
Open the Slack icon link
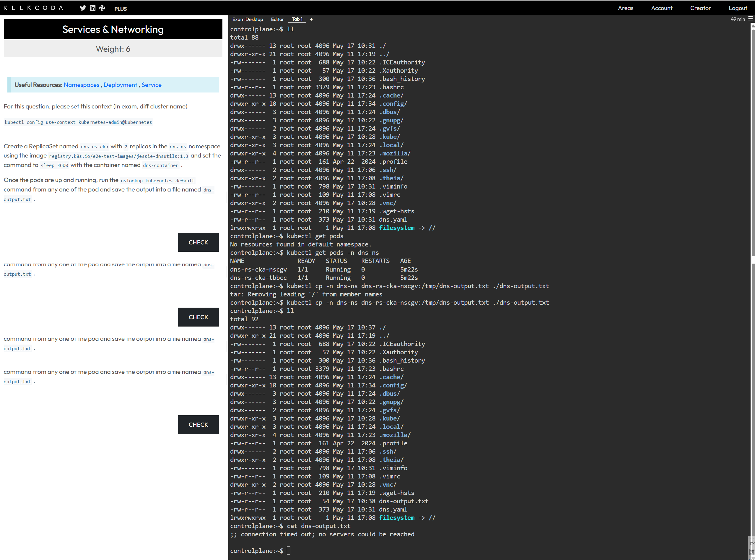tap(102, 8)
